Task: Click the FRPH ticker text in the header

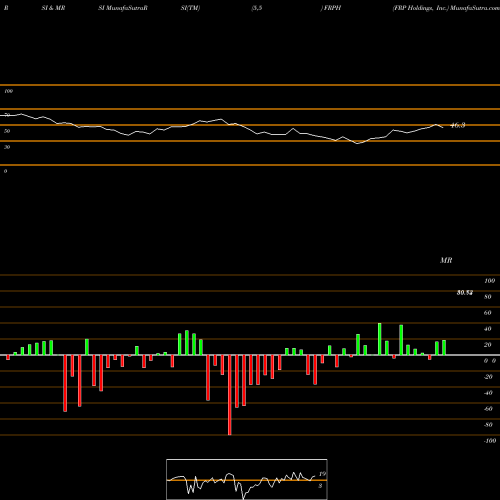Action: [x=332, y=8]
